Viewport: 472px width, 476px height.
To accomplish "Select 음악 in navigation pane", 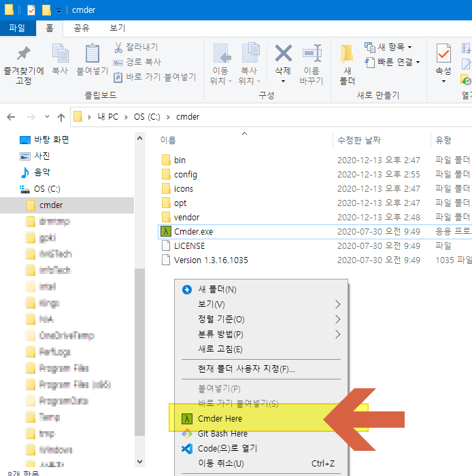I will [x=35, y=173].
